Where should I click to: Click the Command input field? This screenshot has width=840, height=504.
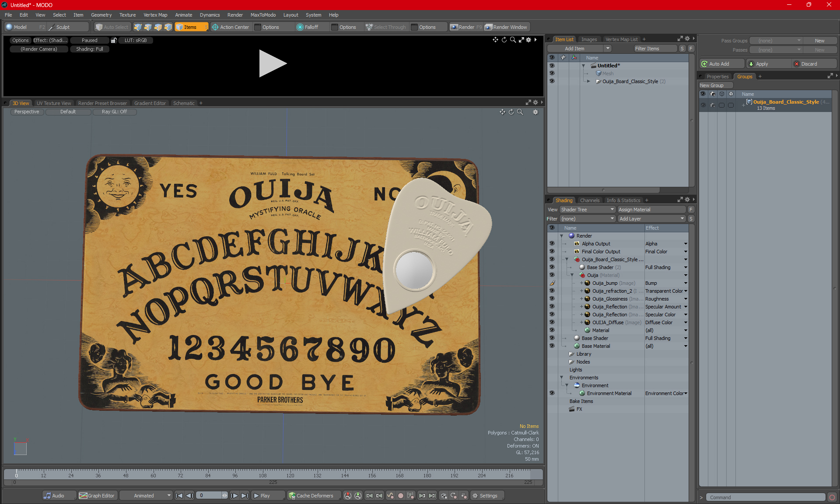click(766, 497)
